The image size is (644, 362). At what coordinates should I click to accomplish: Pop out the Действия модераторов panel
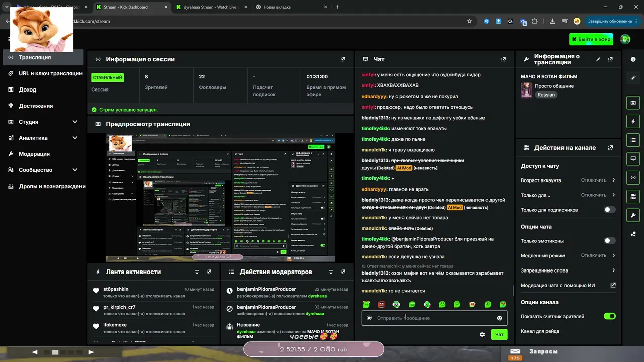pyautogui.click(x=343, y=272)
